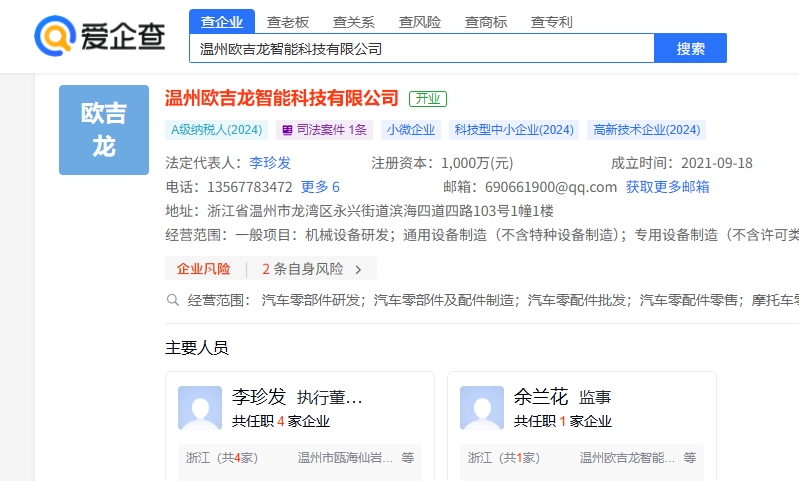Open 温州欧吉龙智能... entry under 余兰花

coord(627,458)
